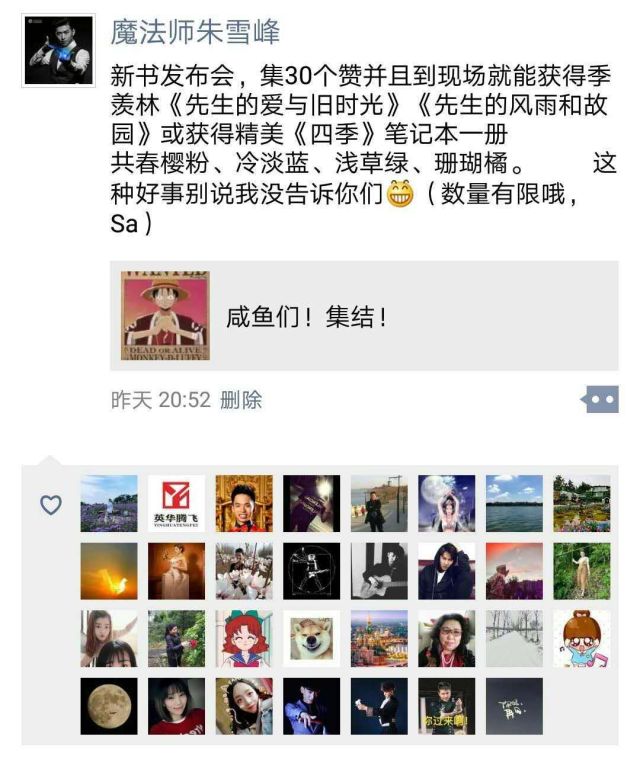Open the Shiba Inu dog avatar
640x758 pixels.
(x=311, y=639)
